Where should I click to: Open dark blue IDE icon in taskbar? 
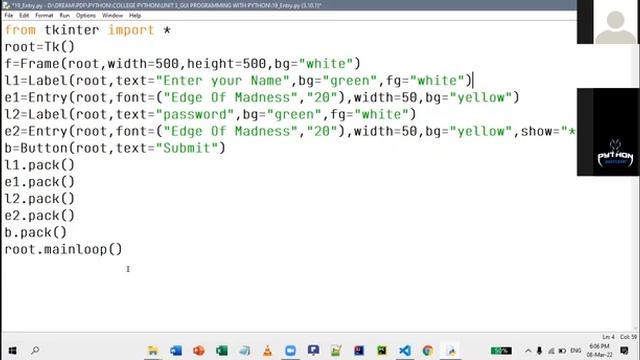point(359,351)
